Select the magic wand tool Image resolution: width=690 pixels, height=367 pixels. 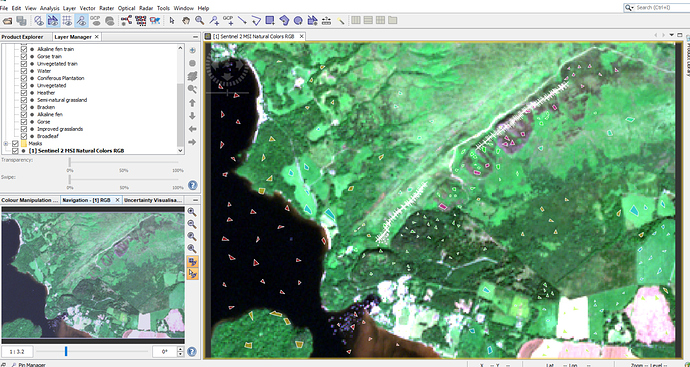point(341,20)
